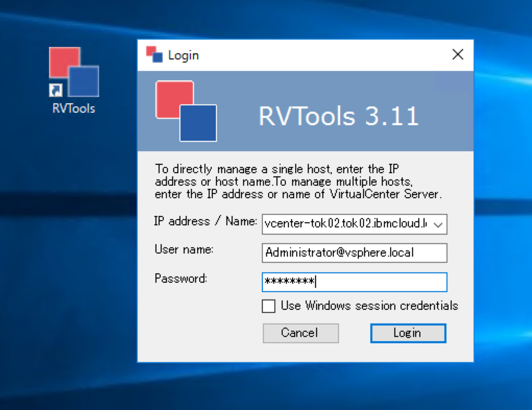Open the IP address / Name dropdown

click(439, 224)
